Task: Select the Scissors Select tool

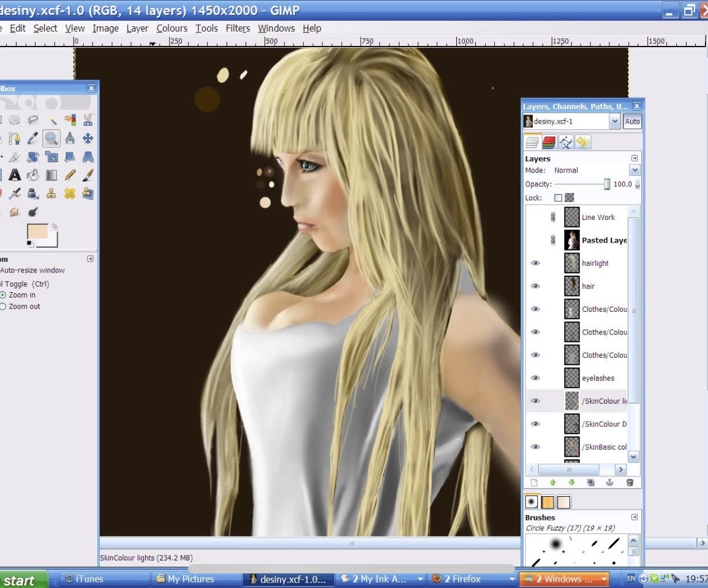Action: 88,119
